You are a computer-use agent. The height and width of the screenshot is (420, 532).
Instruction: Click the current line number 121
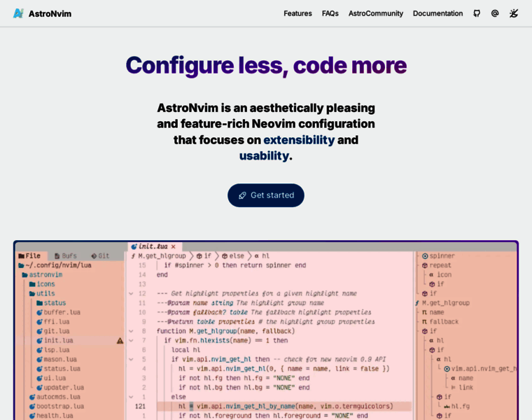pyautogui.click(x=140, y=406)
